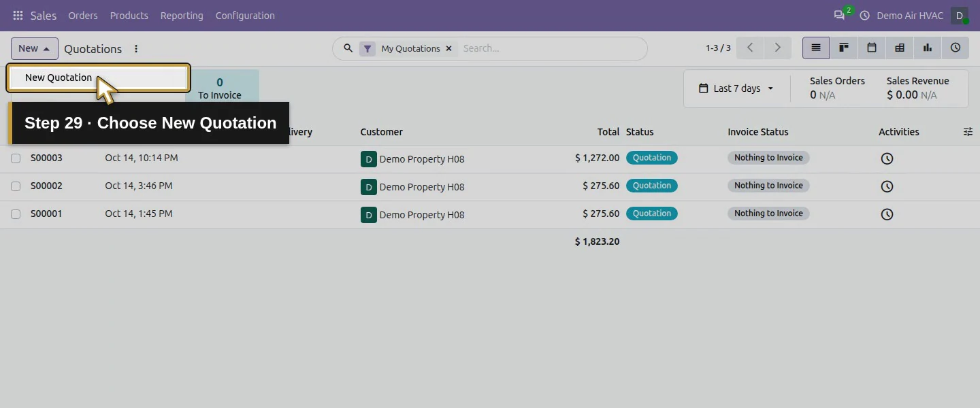Viewport: 980px width, 408px height.
Task: Open the Configuration menu
Action: [x=245, y=16]
